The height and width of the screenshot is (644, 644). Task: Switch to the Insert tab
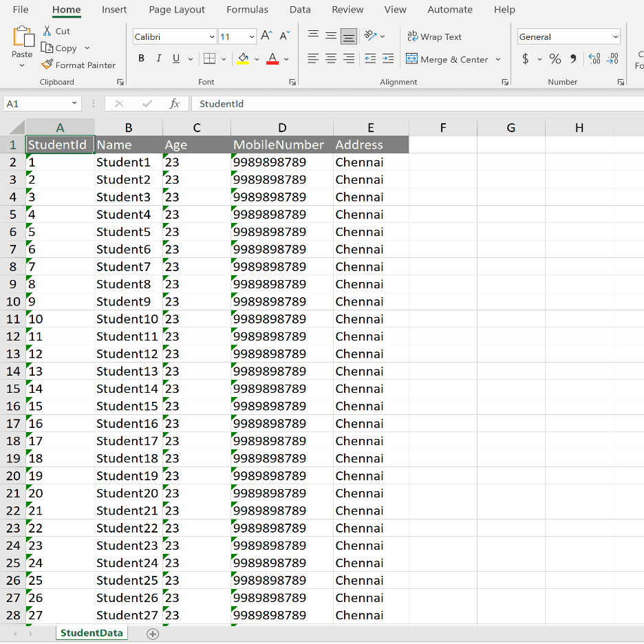[x=114, y=10]
